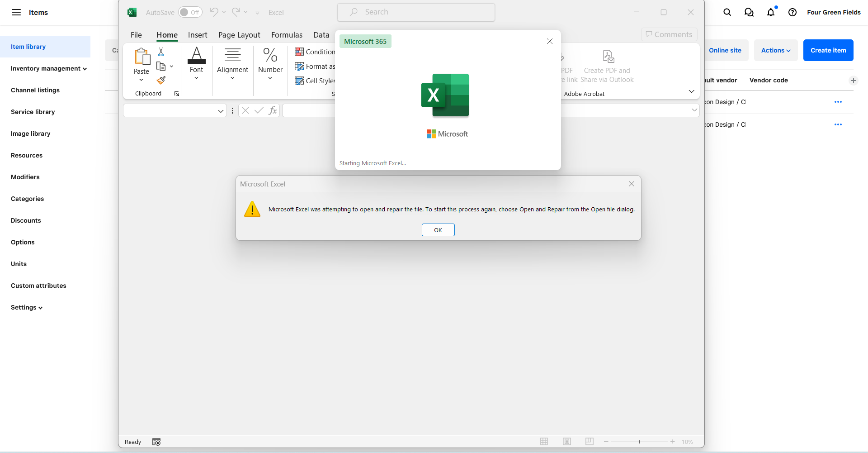This screenshot has width=868, height=453.
Task: Switch to Page Break Preview view
Action: tap(590, 442)
